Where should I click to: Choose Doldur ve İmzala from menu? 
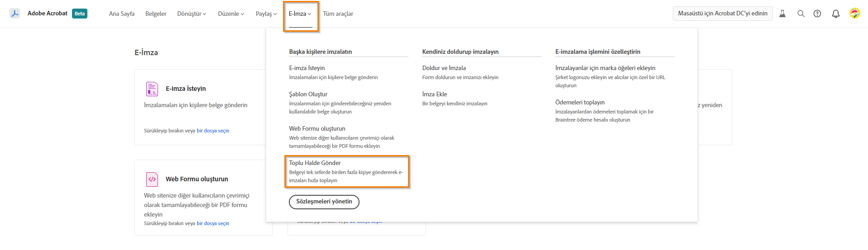[444, 68]
